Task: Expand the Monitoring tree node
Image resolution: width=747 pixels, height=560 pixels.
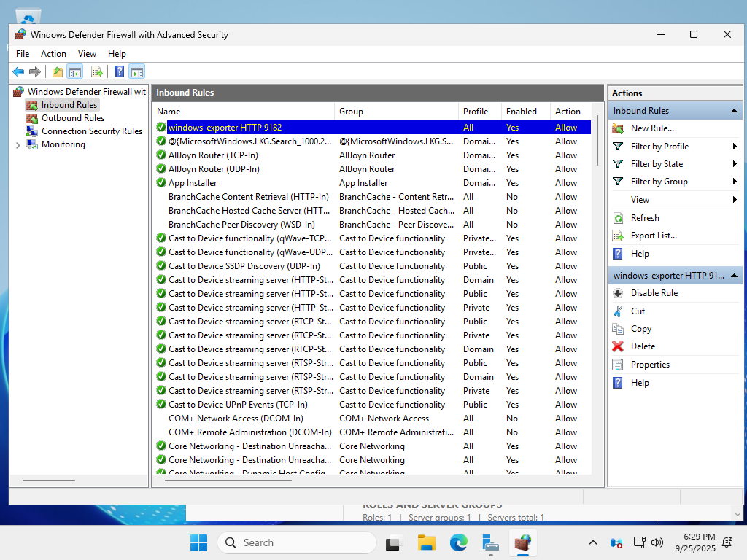Action: click(18, 145)
